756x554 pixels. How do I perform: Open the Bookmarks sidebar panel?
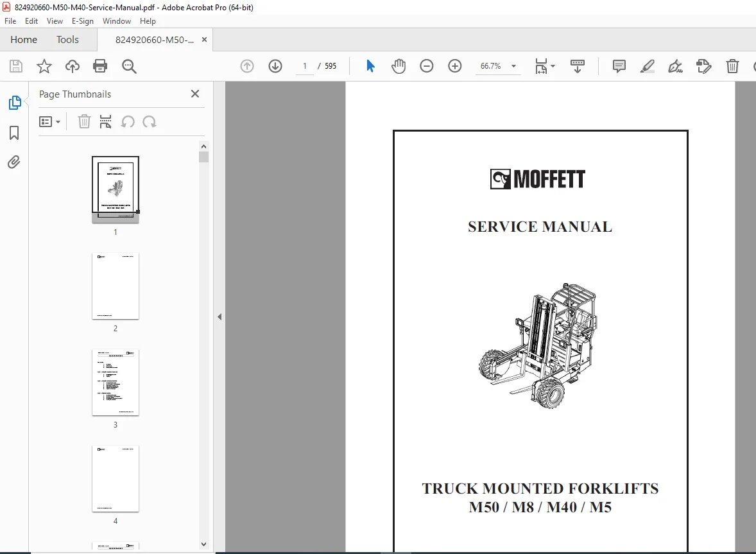(x=14, y=133)
